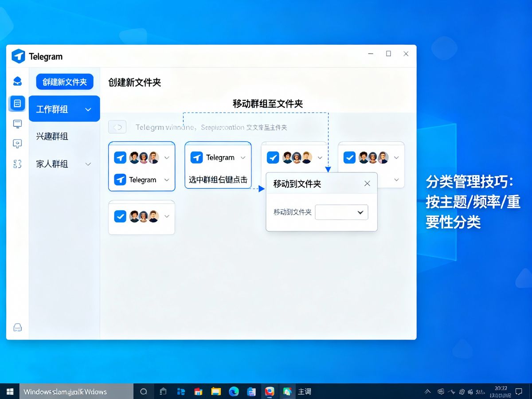Select the 工作群组 folder in sidebar
This screenshot has height=399, width=532.
[52, 110]
